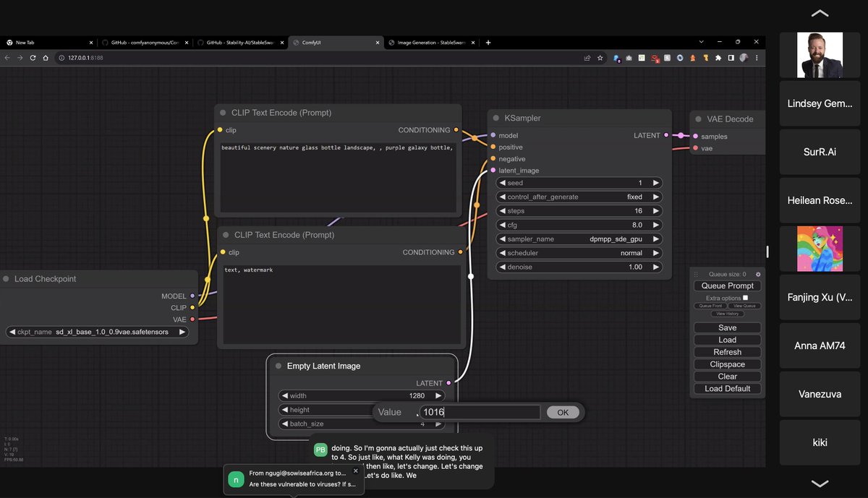Confirm value with the OK button
Viewport: 868px width, 498px height.
(563, 412)
